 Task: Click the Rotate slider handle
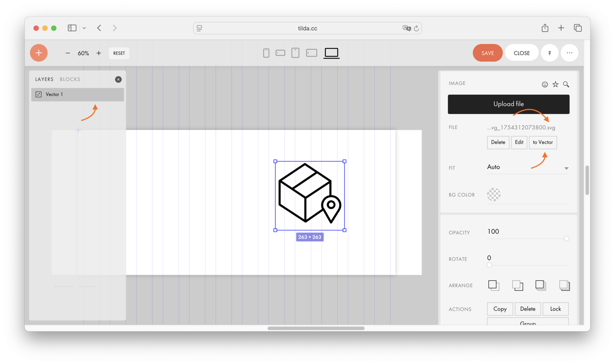point(489,265)
